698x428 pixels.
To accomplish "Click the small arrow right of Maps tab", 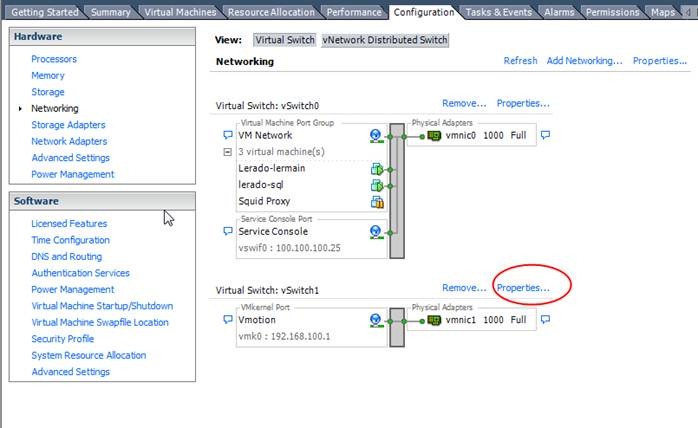I will [x=688, y=12].
